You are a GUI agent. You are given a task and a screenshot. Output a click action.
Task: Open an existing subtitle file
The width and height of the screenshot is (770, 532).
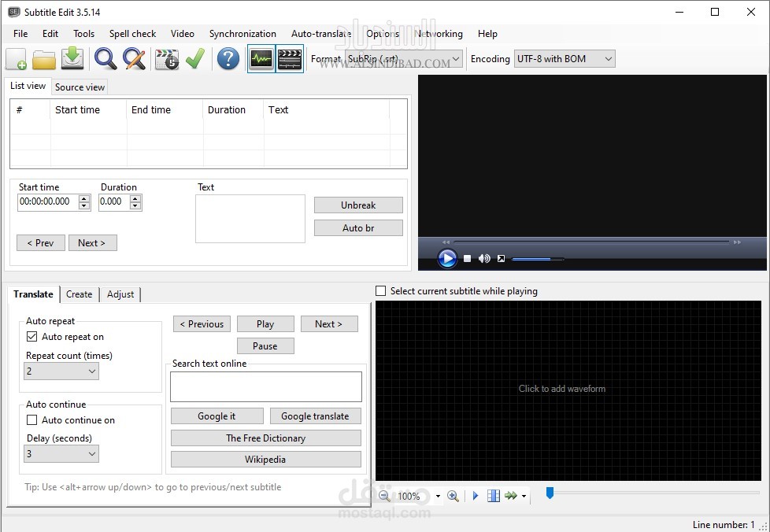44,59
